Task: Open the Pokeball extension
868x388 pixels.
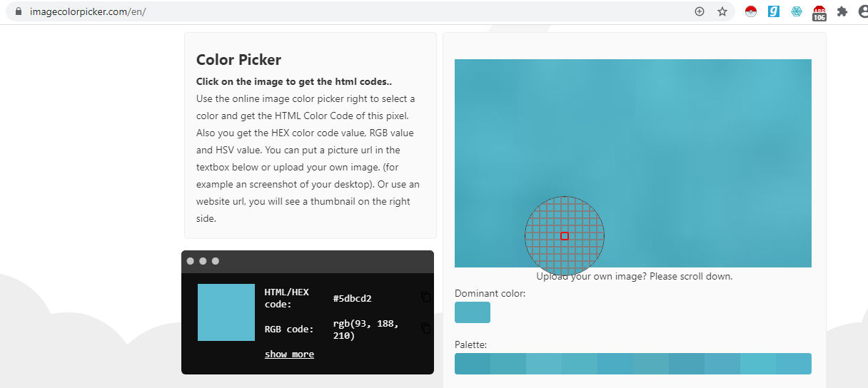Action: pyautogui.click(x=750, y=11)
